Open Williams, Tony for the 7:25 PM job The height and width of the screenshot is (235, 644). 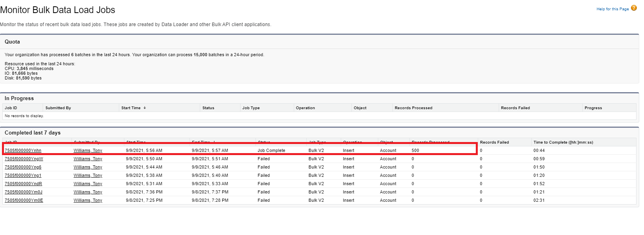click(x=88, y=200)
